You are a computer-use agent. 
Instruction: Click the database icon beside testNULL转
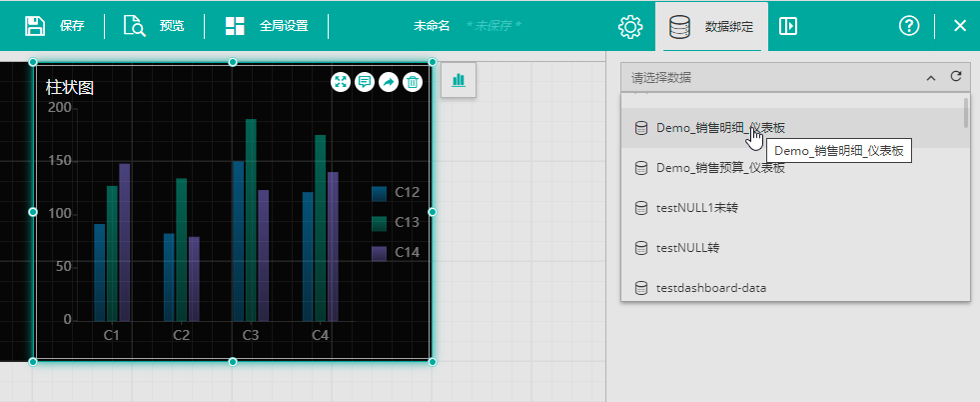click(x=640, y=248)
